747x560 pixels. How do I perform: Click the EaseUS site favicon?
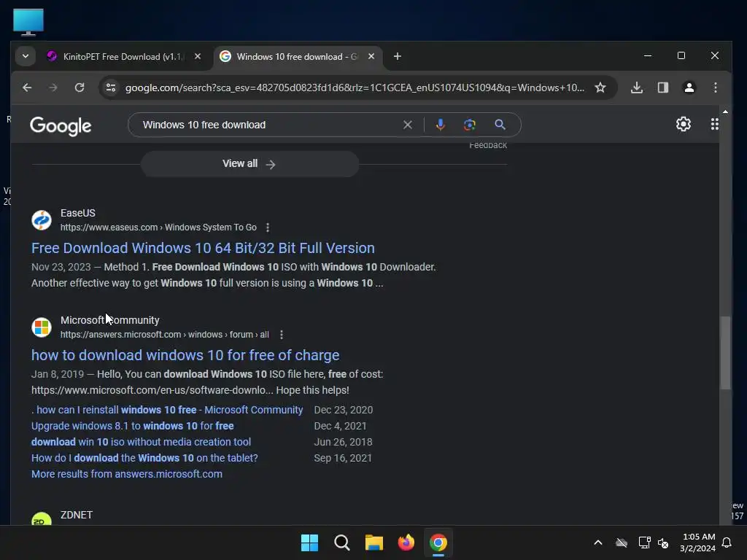(42, 220)
